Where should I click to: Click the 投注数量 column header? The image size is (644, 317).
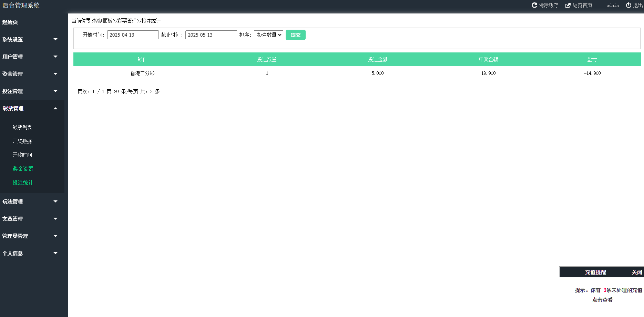point(267,59)
